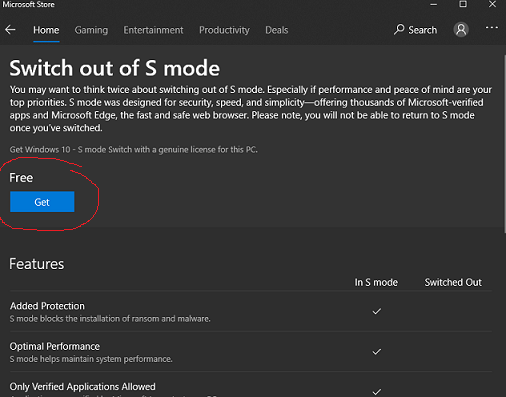Click the blue Get button
This screenshot has height=397, width=506.
point(42,202)
